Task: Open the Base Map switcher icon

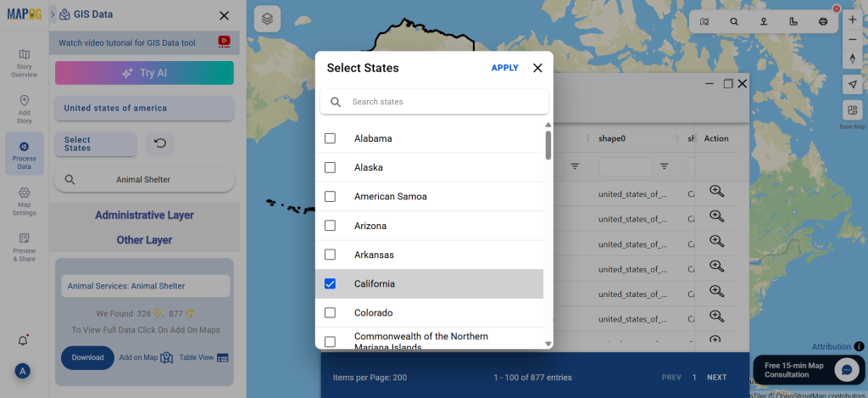Action: click(853, 109)
